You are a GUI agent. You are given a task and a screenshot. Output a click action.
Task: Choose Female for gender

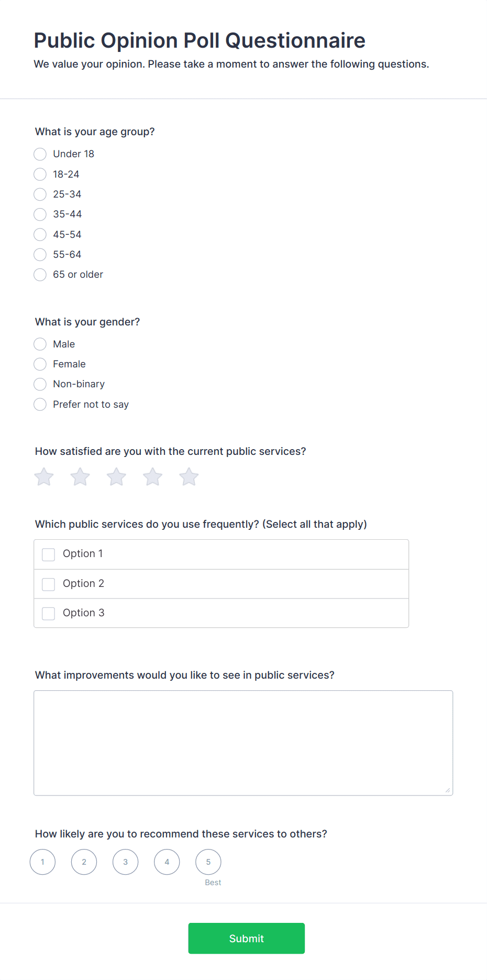(x=40, y=364)
